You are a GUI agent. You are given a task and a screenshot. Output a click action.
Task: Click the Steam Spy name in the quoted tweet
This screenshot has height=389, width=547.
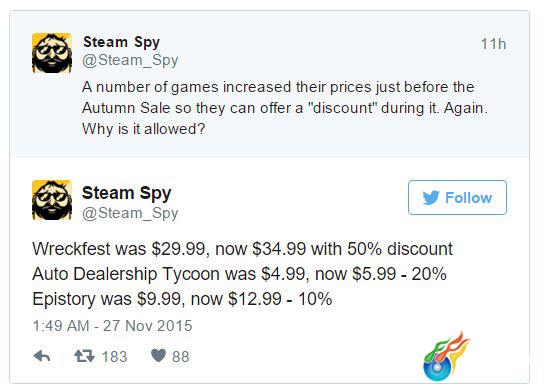(121, 42)
